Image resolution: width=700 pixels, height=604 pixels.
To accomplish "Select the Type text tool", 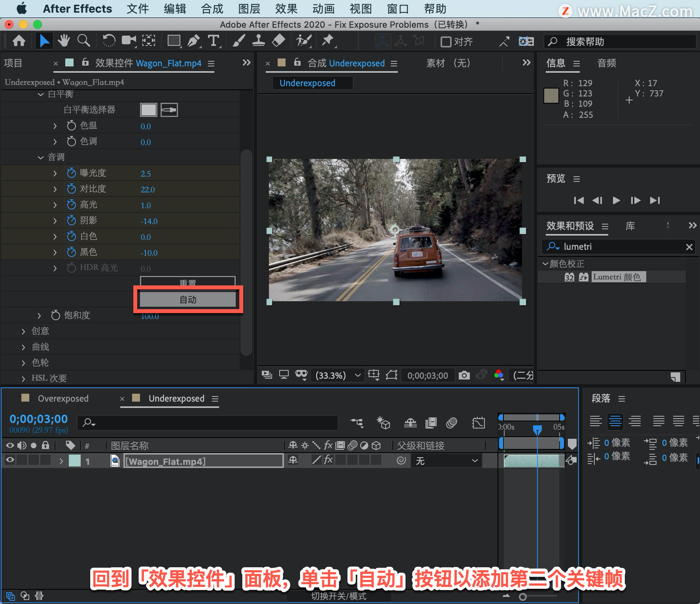I will click(x=214, y=41).
